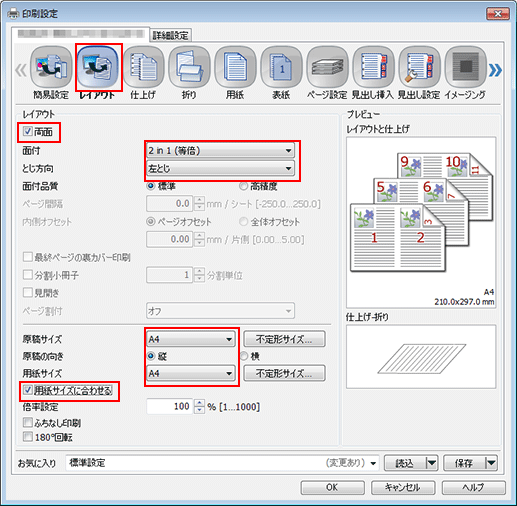Open the お気に入り 標準設定 dropdown

pyautogui.click(x=222, y=463)
